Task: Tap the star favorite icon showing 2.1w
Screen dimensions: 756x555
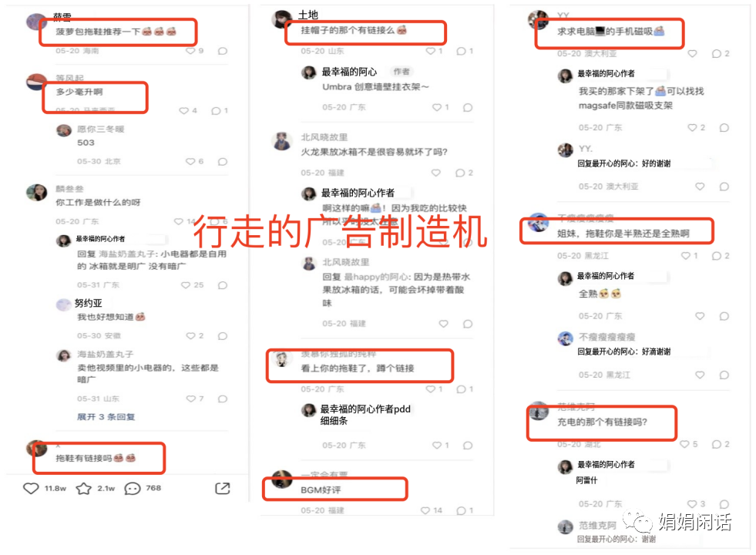Action: [x=84, y=489]
